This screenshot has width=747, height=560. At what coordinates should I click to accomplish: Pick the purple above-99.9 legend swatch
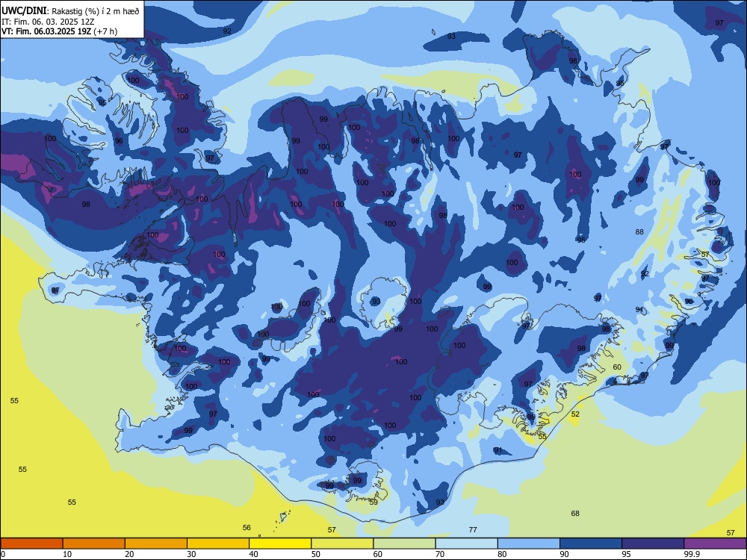pyautogui.click(x=715, y=544)
